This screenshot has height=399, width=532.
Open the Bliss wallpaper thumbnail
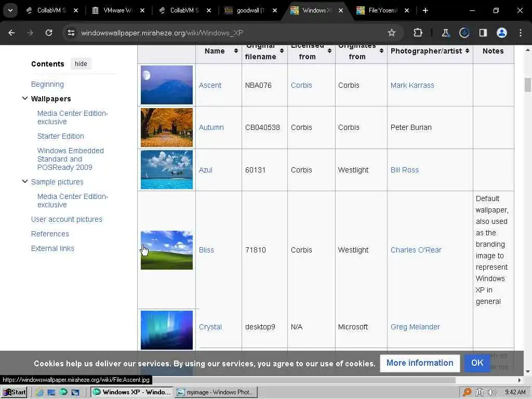coord(167,250)
